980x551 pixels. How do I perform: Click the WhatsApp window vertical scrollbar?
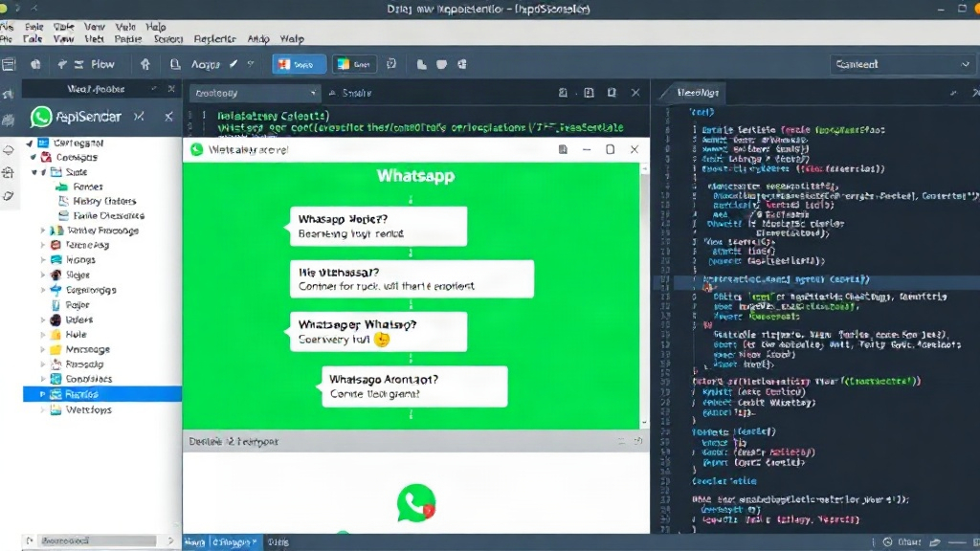click(644, 296)
